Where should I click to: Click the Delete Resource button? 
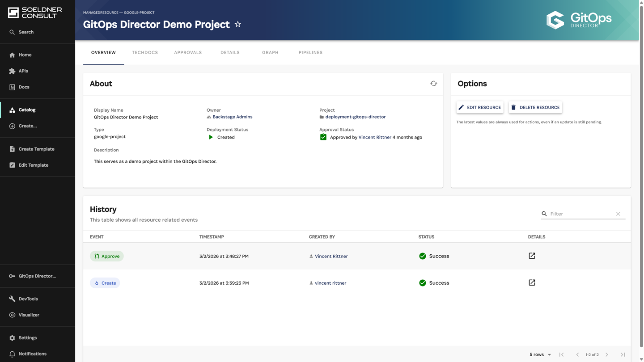(x=535, y=107)
